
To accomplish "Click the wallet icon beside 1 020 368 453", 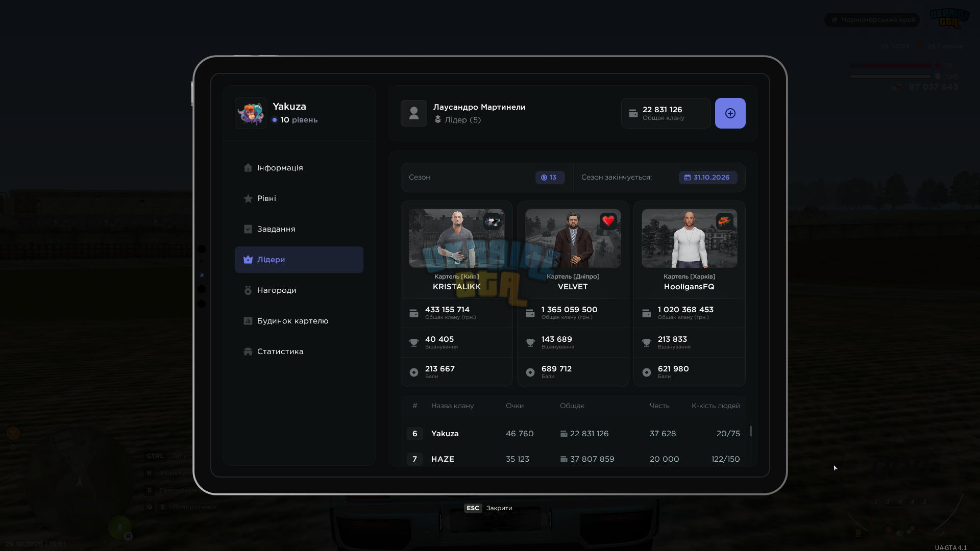I will coord(647,313).
